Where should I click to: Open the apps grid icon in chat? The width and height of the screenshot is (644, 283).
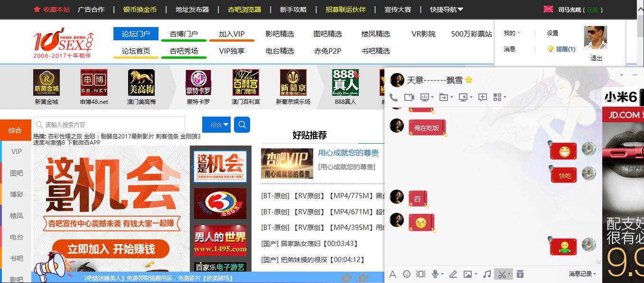(x=497, y=97)
